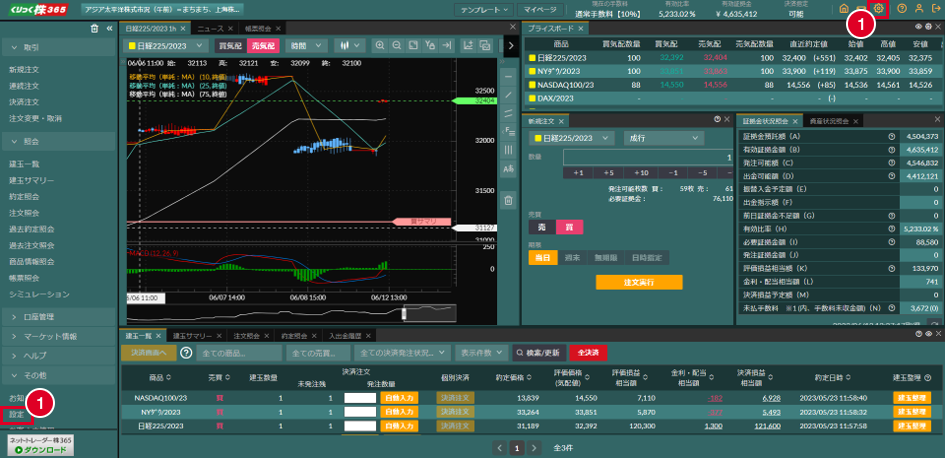Toggle eye icon in プライスボード header

tap(918, 27)
